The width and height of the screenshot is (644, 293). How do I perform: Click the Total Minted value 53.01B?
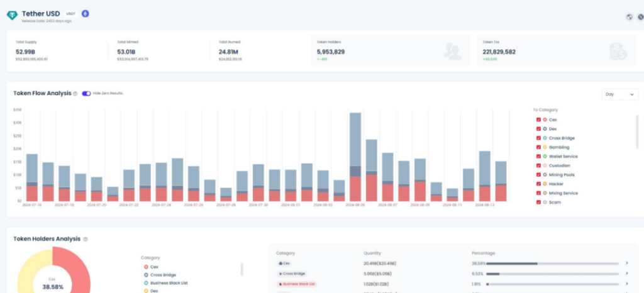pos(126,52)
